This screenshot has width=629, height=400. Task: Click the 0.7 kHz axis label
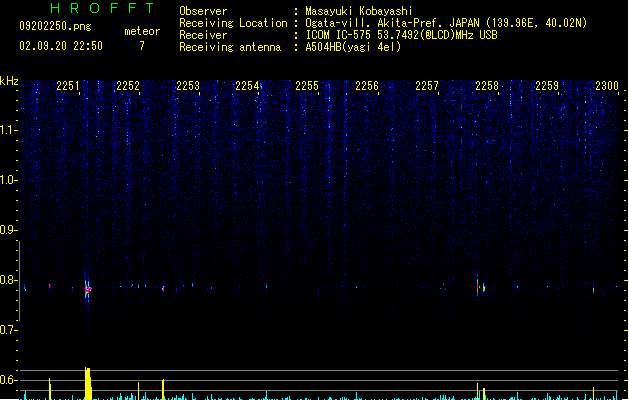coord(8,330)
